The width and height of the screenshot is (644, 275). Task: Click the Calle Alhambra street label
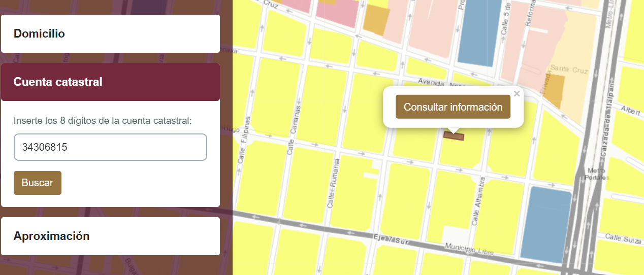(478, 201)
